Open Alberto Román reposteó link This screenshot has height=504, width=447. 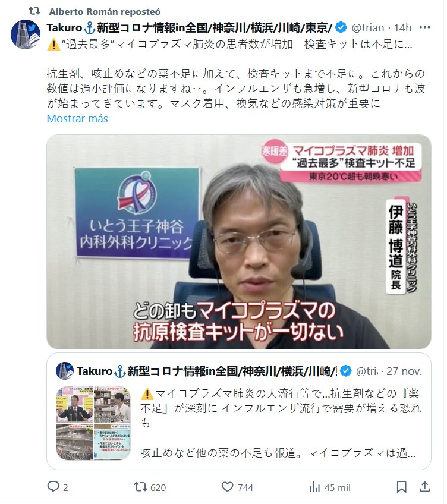[105, 11]
